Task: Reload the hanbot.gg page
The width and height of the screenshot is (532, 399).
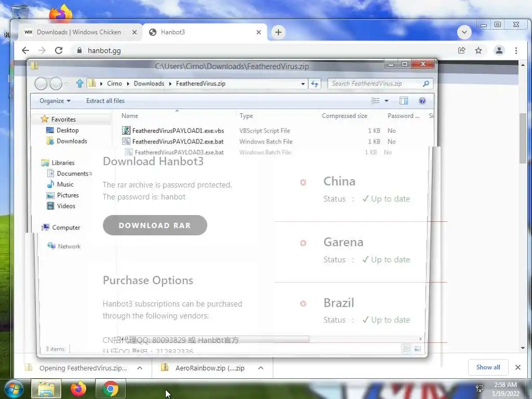Action: point(59,50)
